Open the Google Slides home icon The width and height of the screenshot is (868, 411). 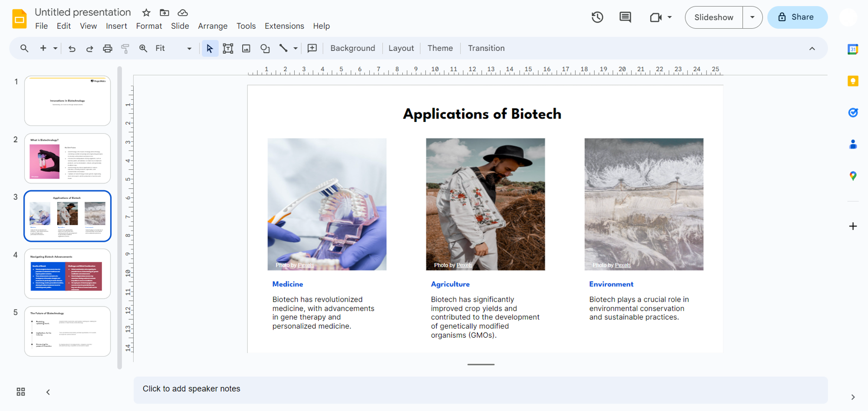coord(20,19)
